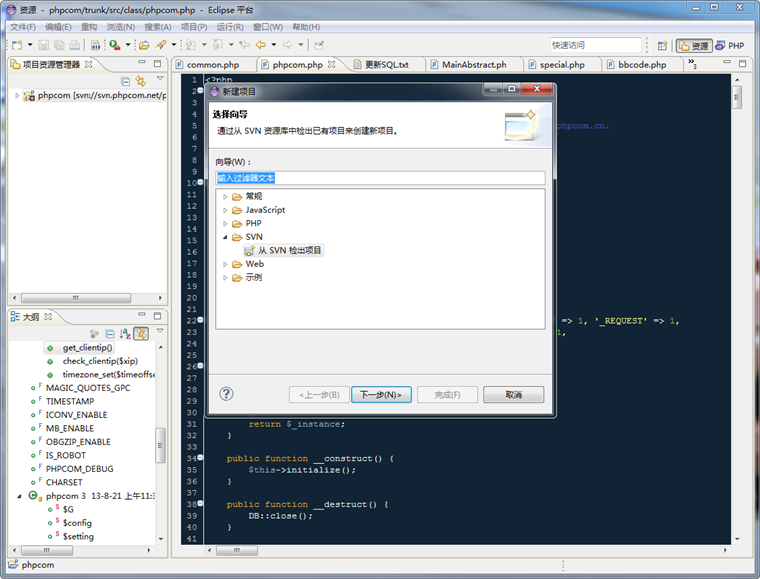The width and height of the screenshot is (760, 579).
Task: Click the 取消 button
Action: (x=513, y=395)
